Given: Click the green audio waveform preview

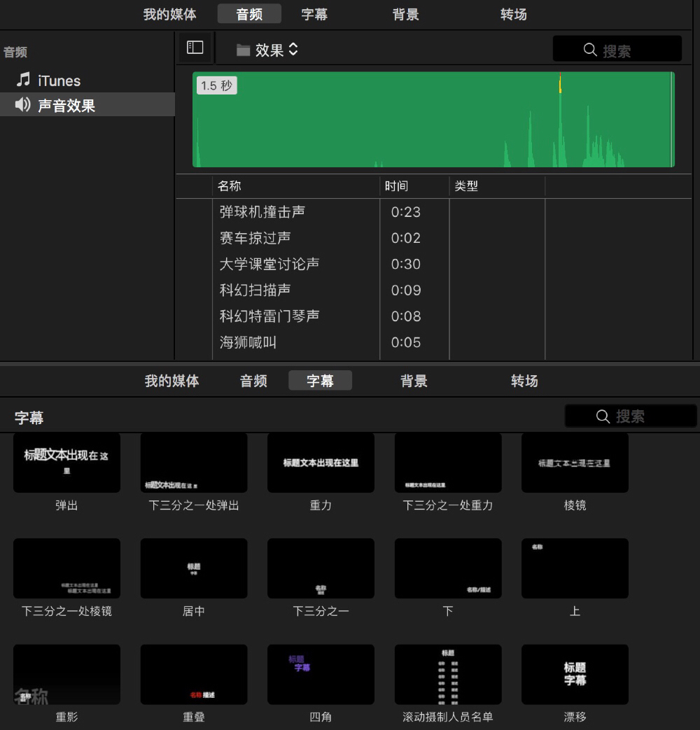Looking at the screenshot, I should coord(433,119).
